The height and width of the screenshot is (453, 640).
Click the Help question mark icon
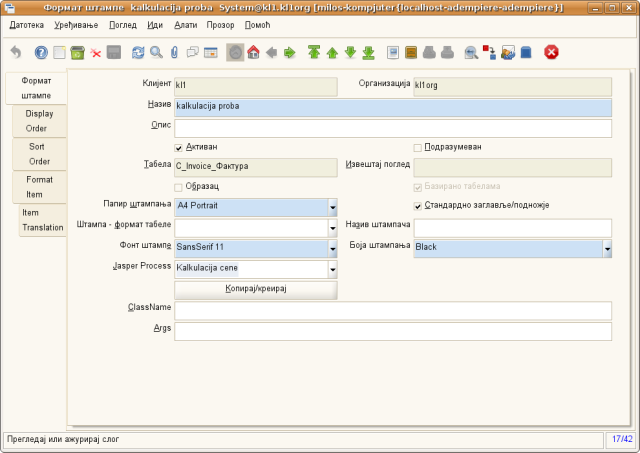click(41, 52)
